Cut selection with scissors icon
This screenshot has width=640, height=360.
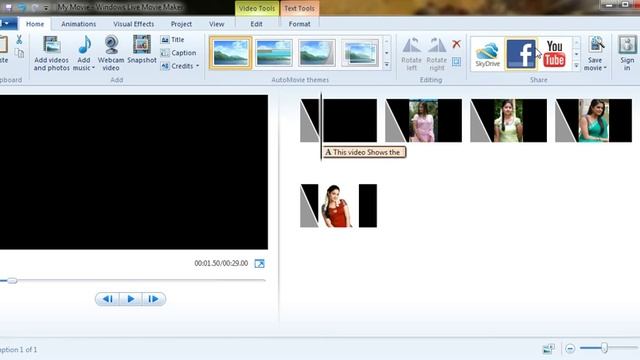click(19, 40)
